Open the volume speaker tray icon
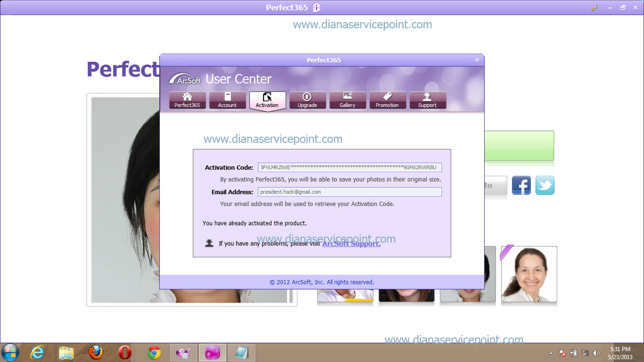Screen dimensions: 644x362 pos(596,353)
